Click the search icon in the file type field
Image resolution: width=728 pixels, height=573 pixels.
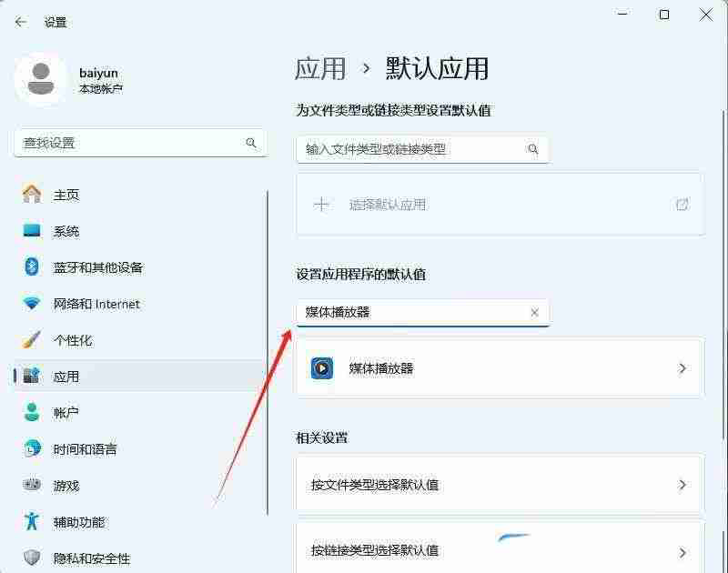[533, 149]
